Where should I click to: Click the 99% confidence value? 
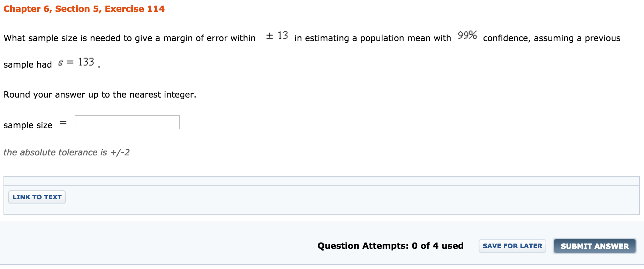point(467,36)
